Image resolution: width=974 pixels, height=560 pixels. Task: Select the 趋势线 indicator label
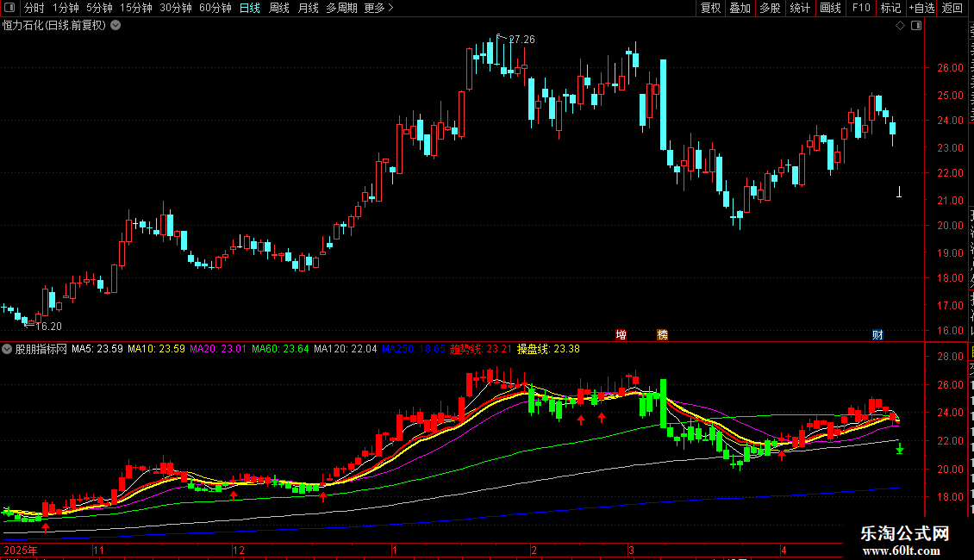tap(481, 349)
